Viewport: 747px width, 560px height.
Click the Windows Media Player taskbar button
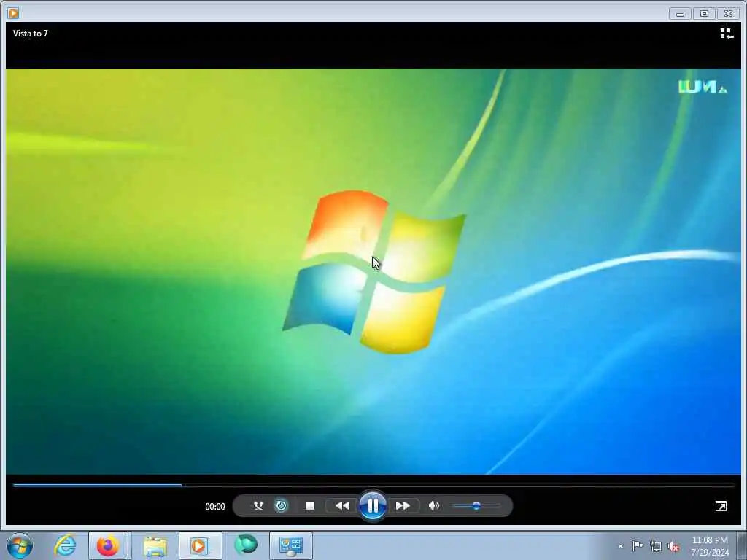(x=200, y=545)
